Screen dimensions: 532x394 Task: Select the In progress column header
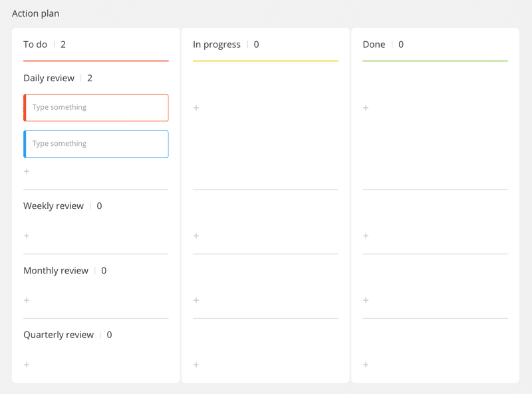217,45
